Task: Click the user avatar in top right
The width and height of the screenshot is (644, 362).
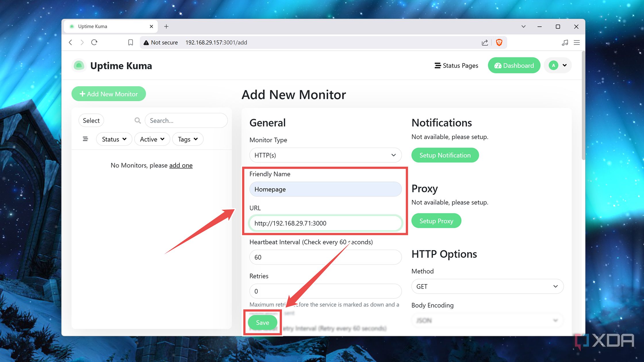Action: pyautogui.click(x=553, y=65)
